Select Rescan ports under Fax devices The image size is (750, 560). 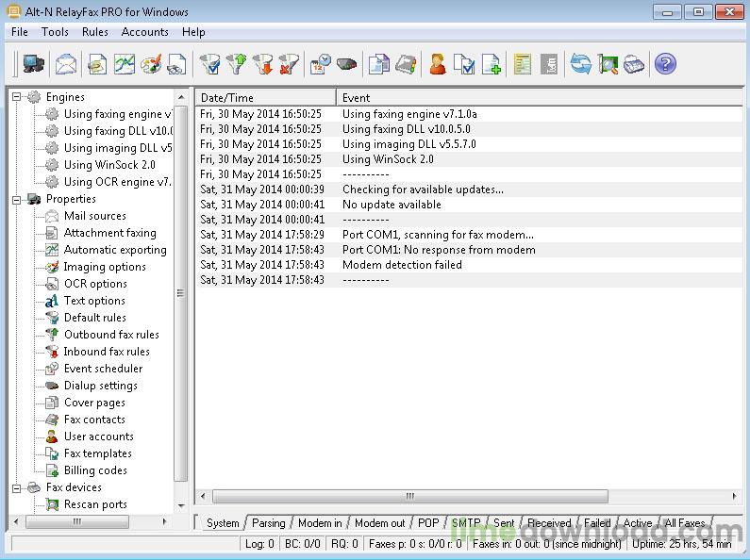95,504
